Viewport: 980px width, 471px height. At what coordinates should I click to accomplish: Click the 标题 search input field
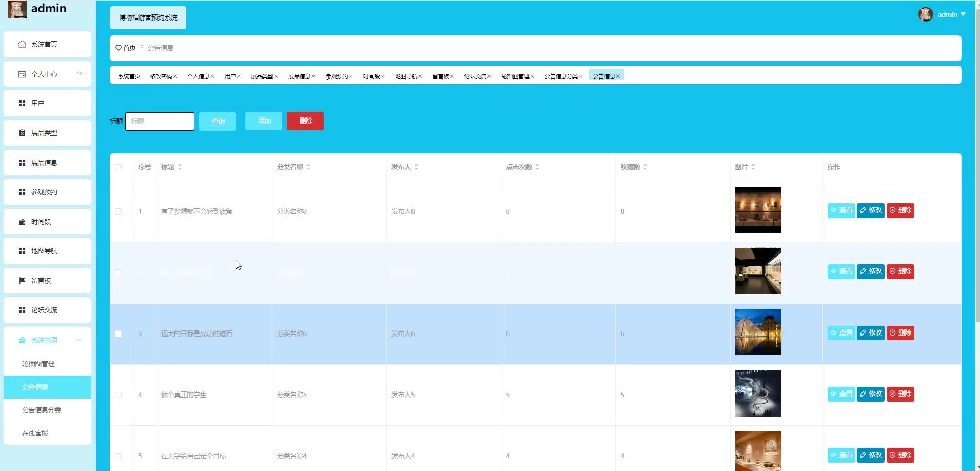pyautogui.click(x=160, y=122)
